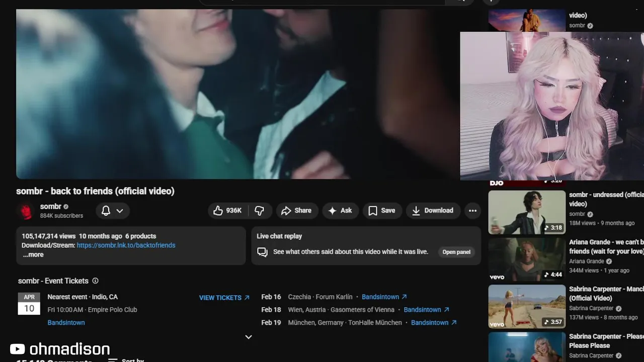Click the sombr - Event Tickets heading

coord(53,281)
